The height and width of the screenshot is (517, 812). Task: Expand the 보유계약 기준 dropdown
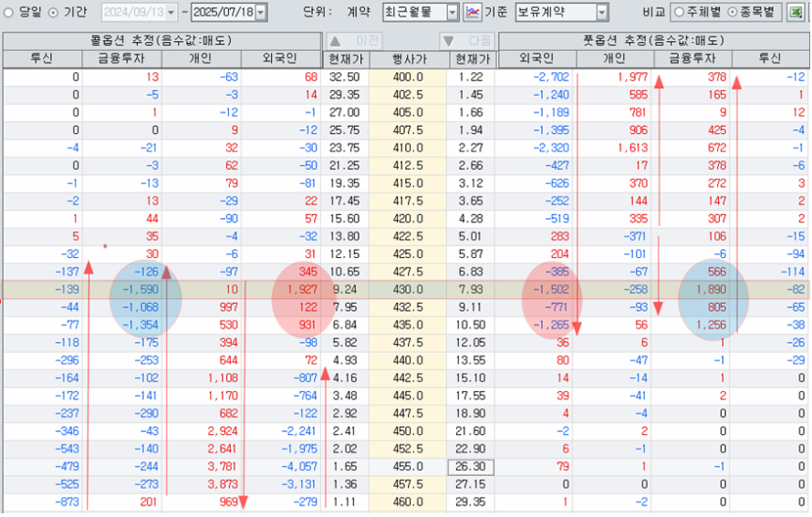pos(601,12)
